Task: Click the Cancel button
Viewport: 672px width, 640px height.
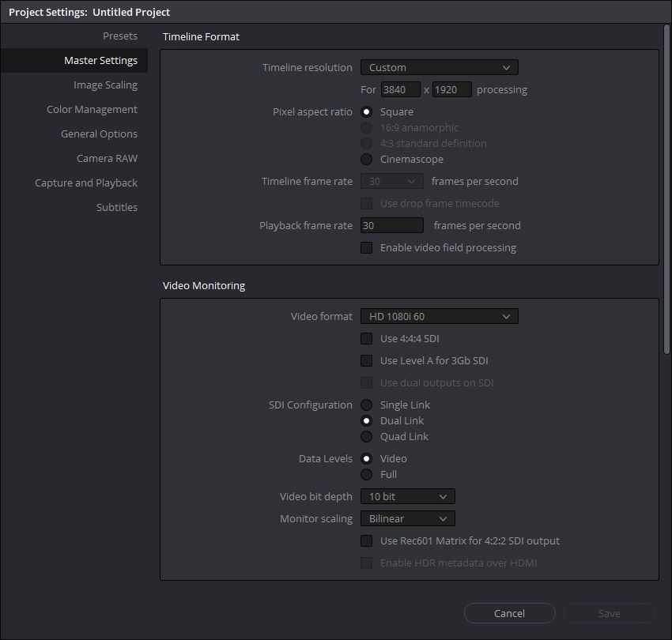Action: 510,613
